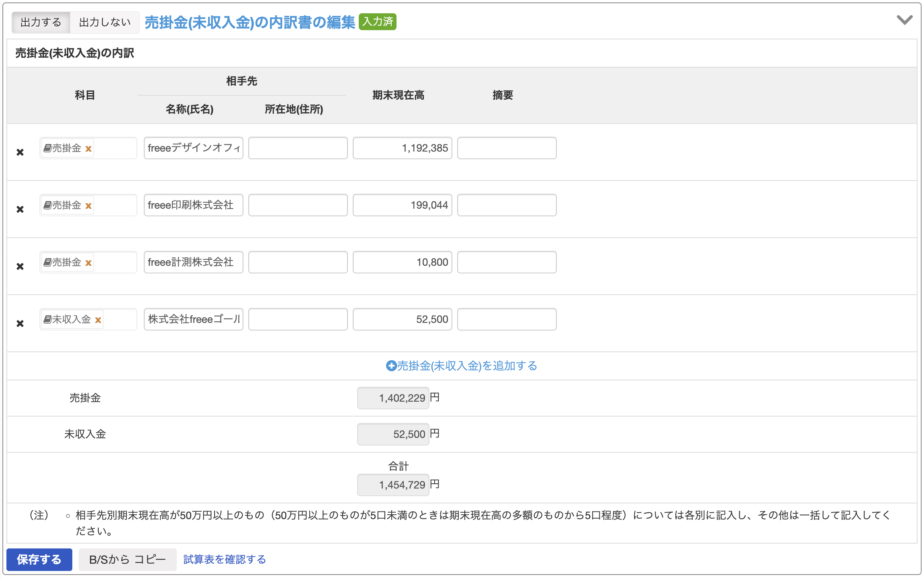Click 摘要 column header

coord(503,95)
